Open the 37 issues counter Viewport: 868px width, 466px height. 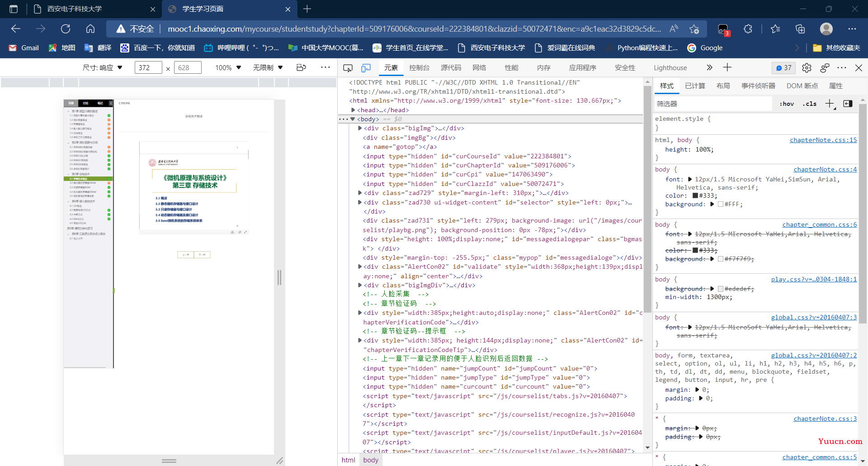(x=783, y=68)
